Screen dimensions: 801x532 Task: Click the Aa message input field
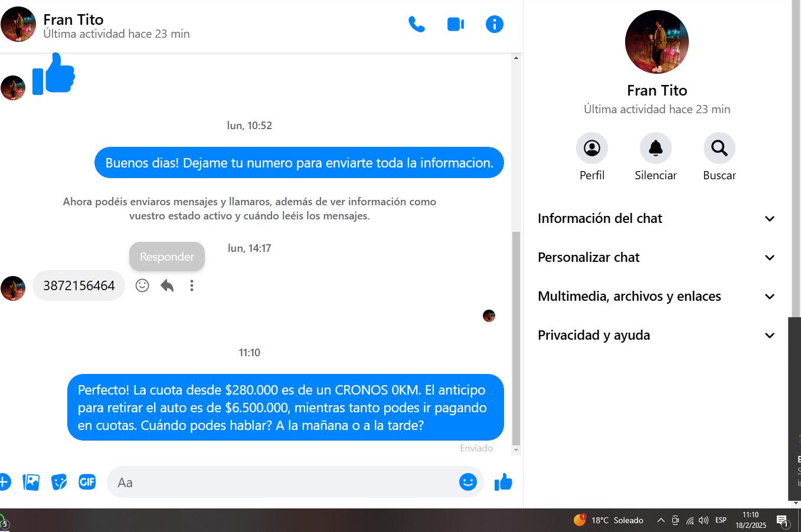coord(283,482)
